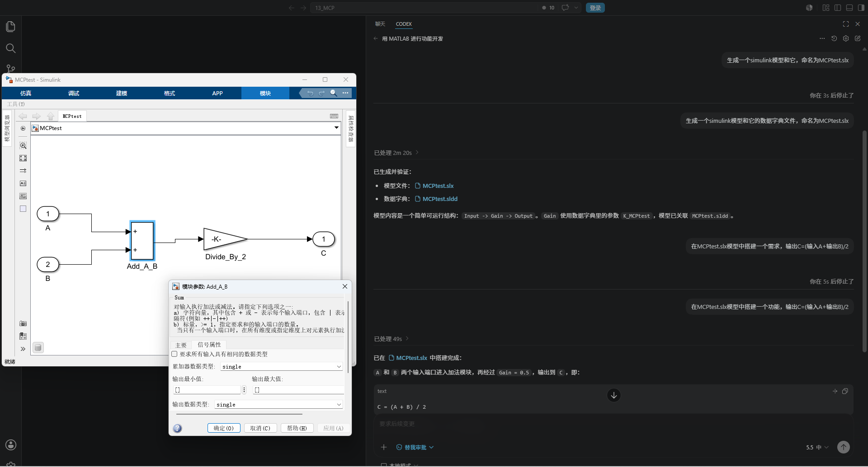The image size is (868, 467).
Task: Toggle sample time display arrows icon
Action: (x=23, y=171)
